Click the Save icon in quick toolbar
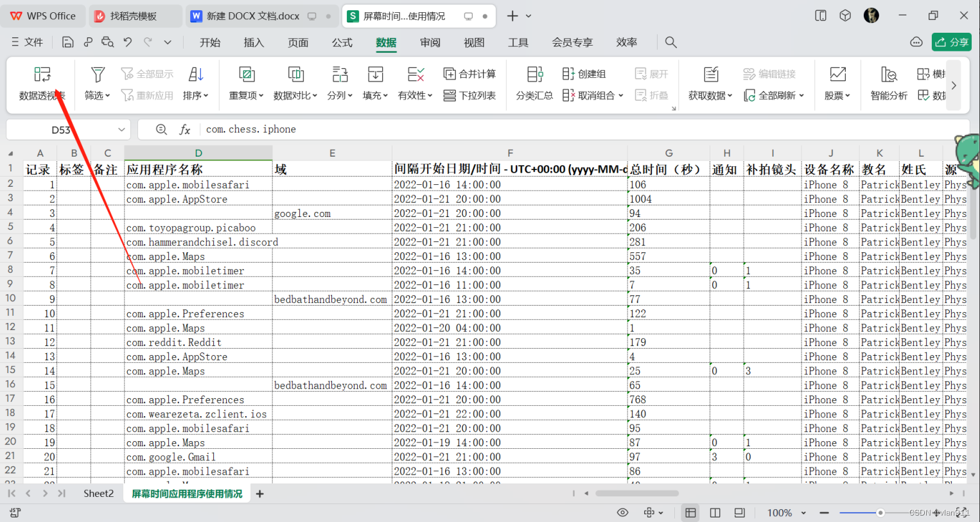 click(67, 42)
